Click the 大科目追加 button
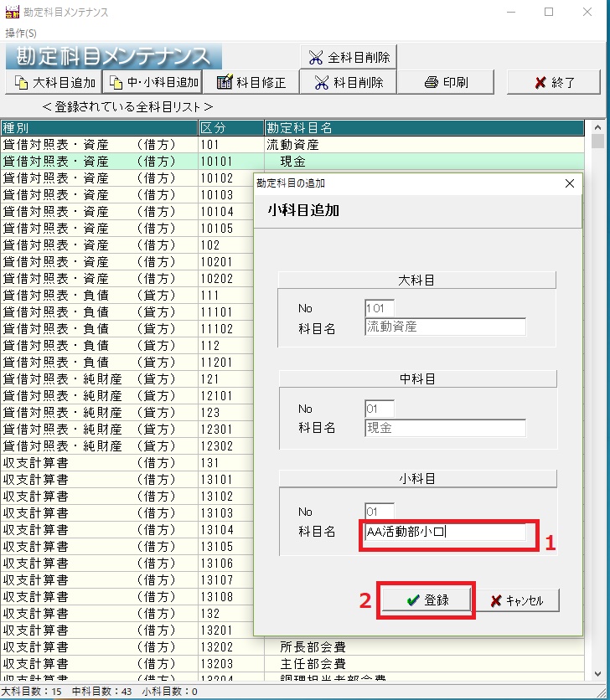Screen dimensions: 610x700 (54, 82)
